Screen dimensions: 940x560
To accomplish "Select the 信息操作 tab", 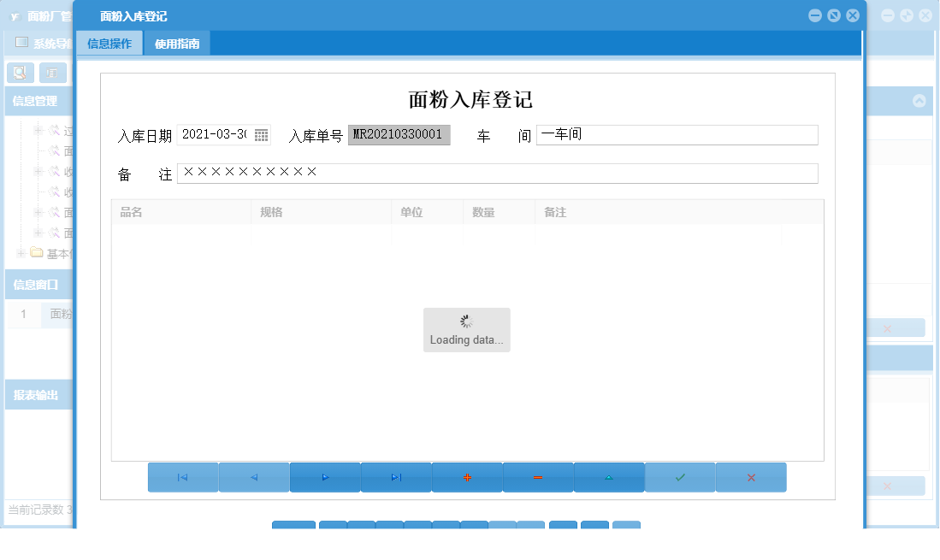I will (x=109, y=43).
